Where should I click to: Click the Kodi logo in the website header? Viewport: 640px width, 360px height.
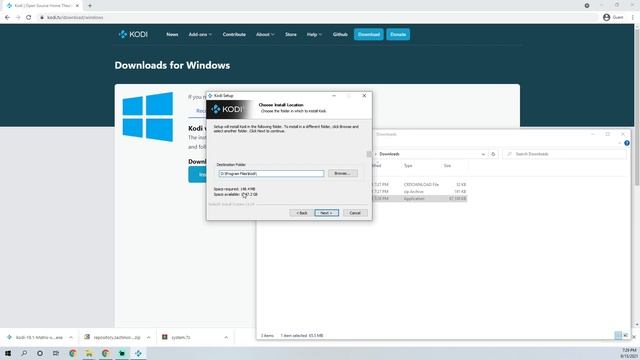click(133, 34)
